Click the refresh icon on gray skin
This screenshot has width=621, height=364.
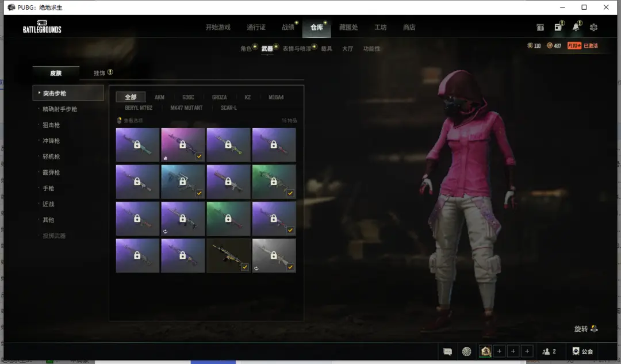256,269
